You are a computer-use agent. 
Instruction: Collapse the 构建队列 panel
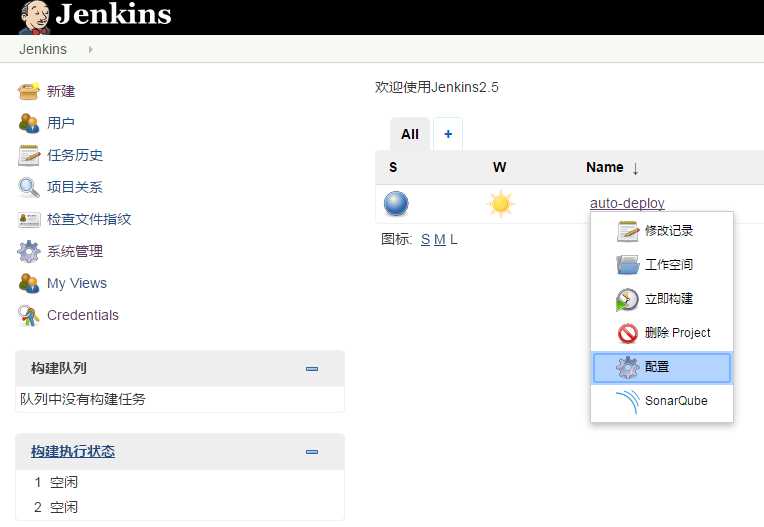tap(312, 369)
